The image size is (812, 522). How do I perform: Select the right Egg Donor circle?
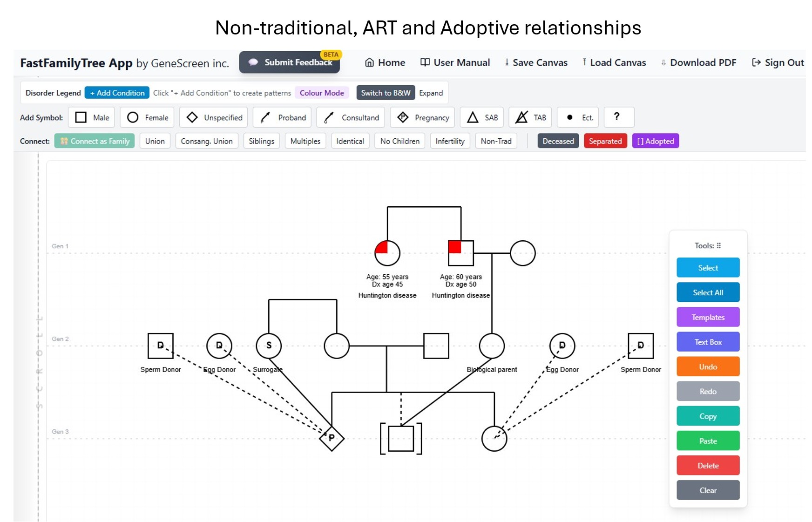[562, 346]
